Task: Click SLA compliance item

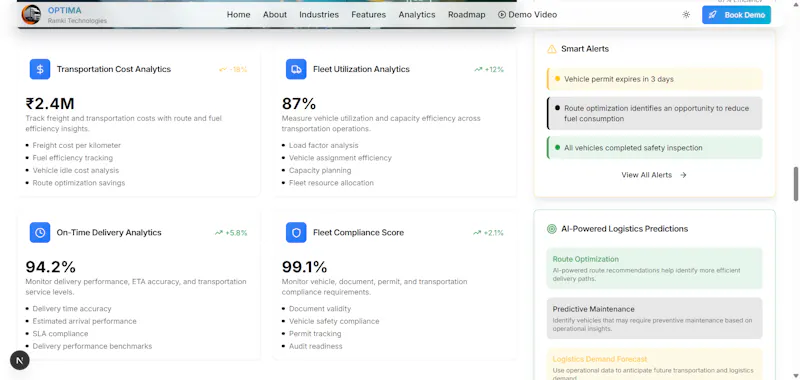Action: pos(60,334)
